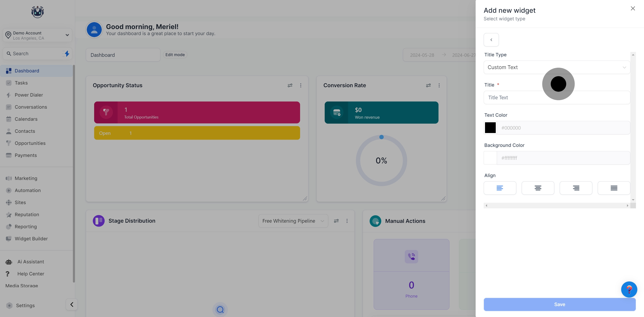The width and height of the screenshot is (644, 317).
Task: Choose right alignment option
Action: [x=576, y=188]
